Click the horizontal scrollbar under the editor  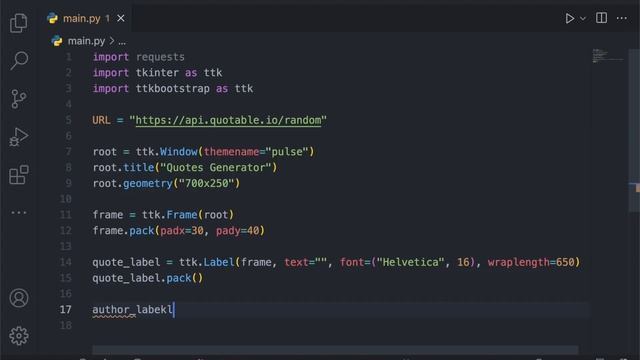pos(335,349)
